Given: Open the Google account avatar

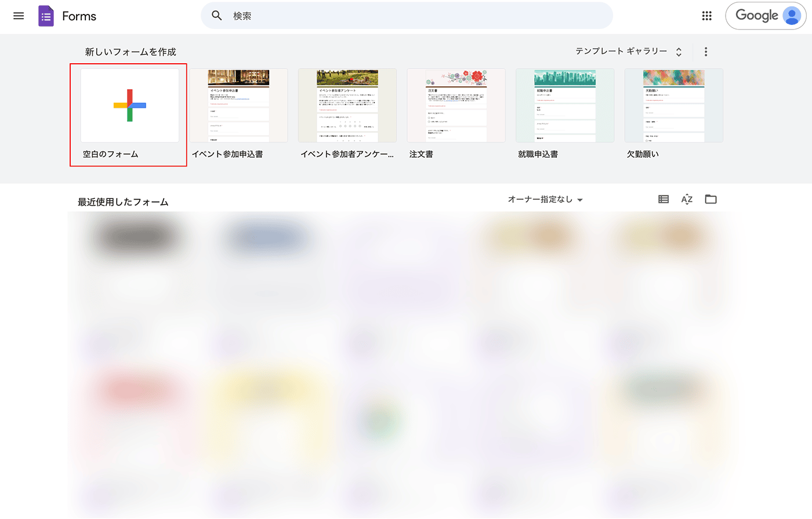Looking at the screenshot, I should [791, 16].
